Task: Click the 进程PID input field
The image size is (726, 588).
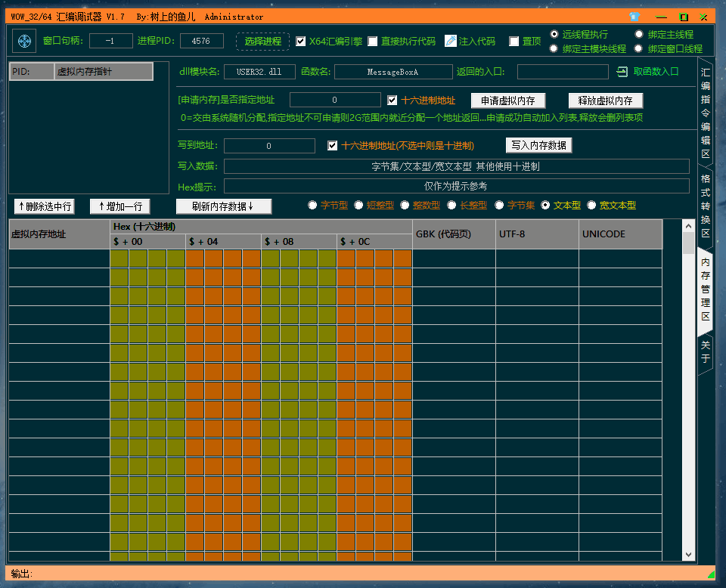Action: tap(201, 41)
